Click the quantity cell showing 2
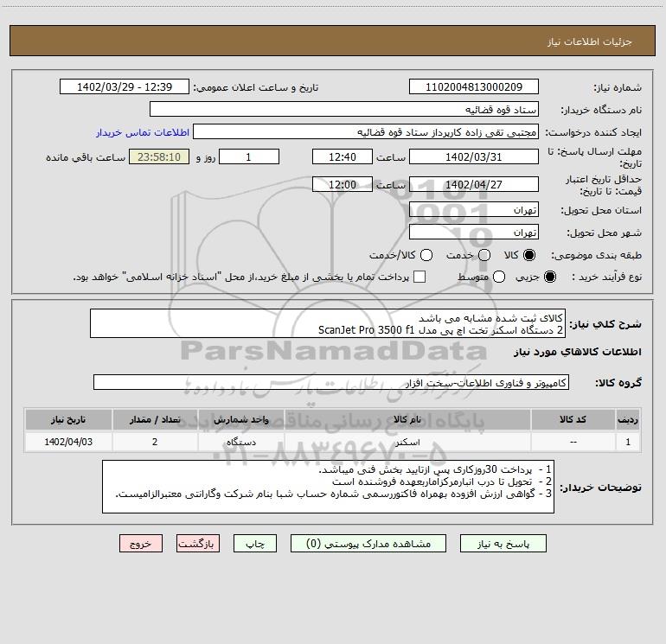The width and height of the screenshot is (666, 644). pos(155,442)
